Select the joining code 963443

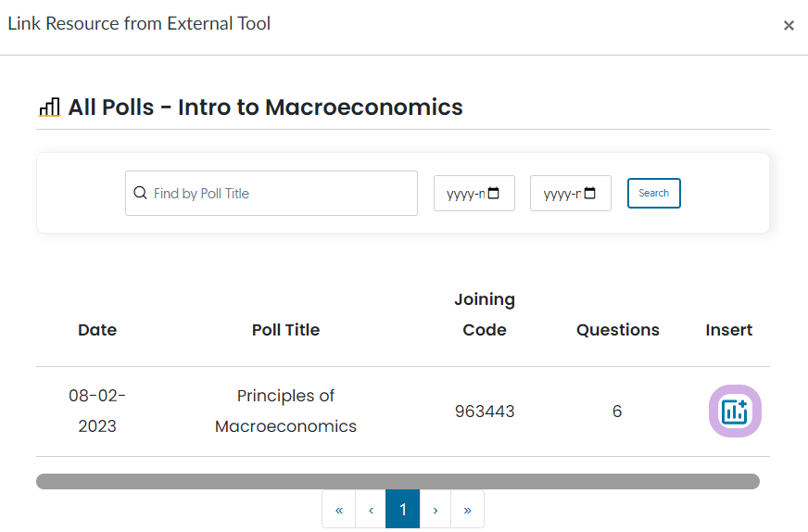[485, 411]
